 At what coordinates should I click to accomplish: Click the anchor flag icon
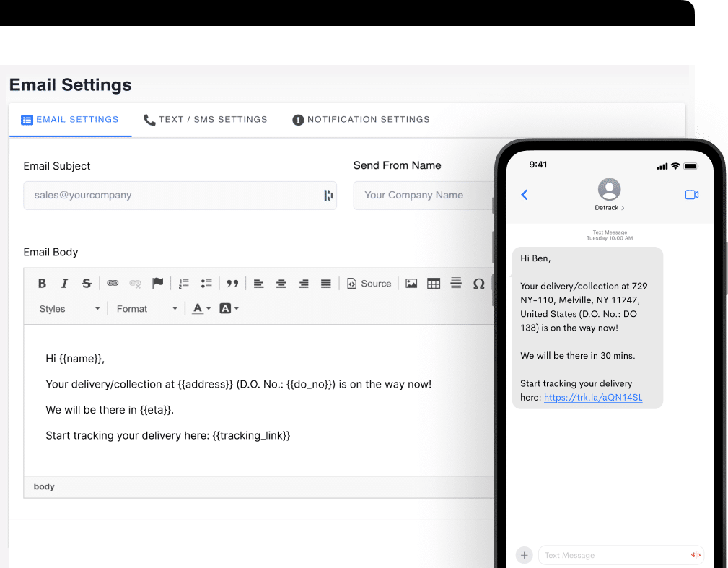pyautogui.click(x=157, y=284)
